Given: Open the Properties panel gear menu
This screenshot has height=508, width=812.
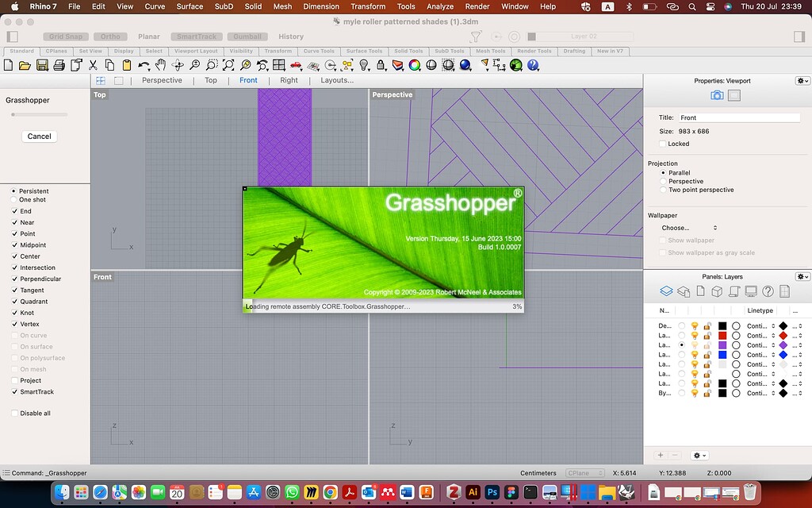Looking at the screenshot, I should pyautogui.click(x=802, y=80).
